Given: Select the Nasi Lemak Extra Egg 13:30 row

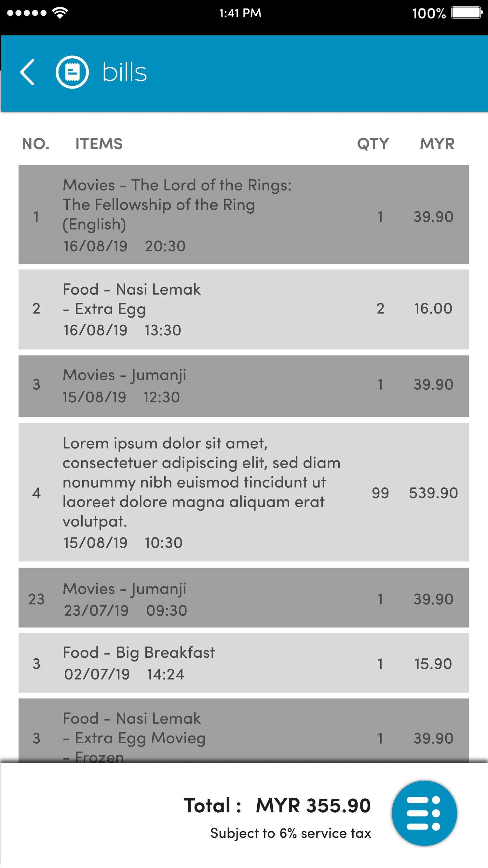Looking at the screenshot, I should pyautogui.click(x=243, y=309).
